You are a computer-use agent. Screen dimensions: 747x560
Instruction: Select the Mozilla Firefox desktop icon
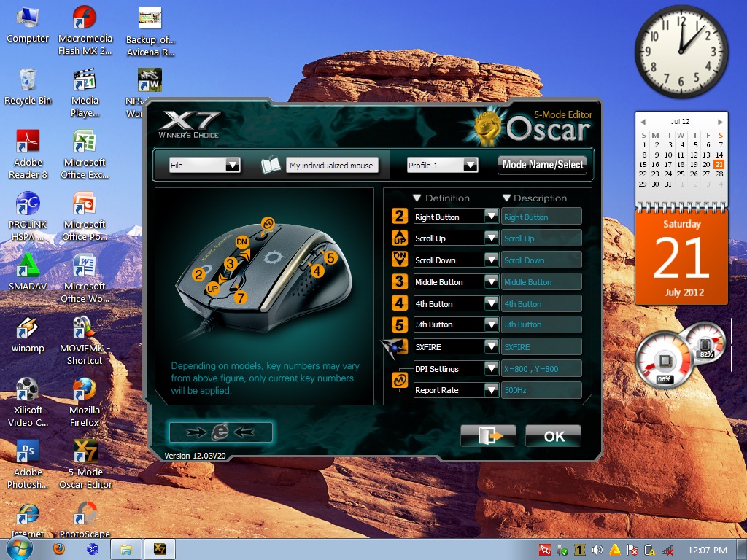(x=85, y=402)
